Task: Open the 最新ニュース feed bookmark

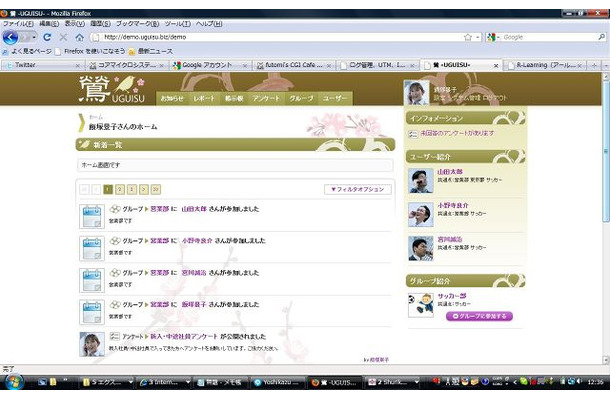Action: [x=150, y=51]
